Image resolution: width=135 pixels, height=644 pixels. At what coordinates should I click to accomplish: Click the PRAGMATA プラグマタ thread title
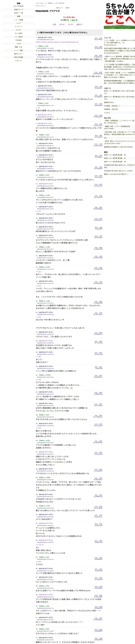click(47, 11)
